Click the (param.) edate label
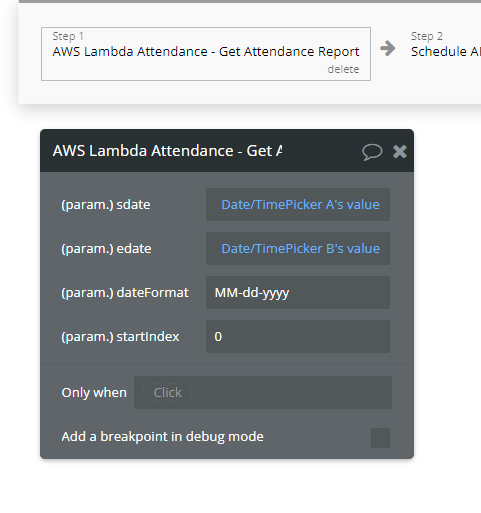Image resolution: width=481 pixels, height=513 pixels. [x=106, y=249]
